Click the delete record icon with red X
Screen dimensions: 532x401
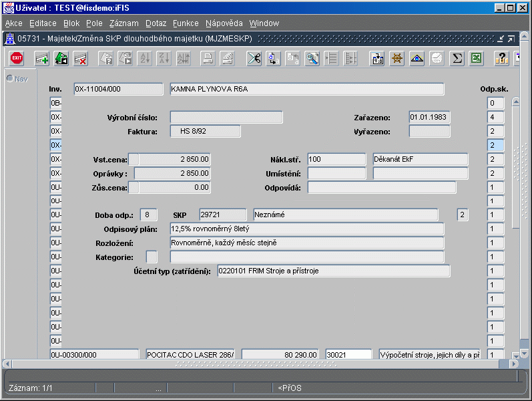click(x=81, y=58)
